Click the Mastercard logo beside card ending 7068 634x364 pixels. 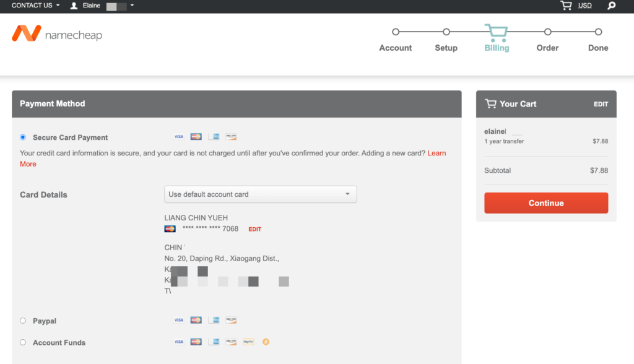tap(170, 229)
